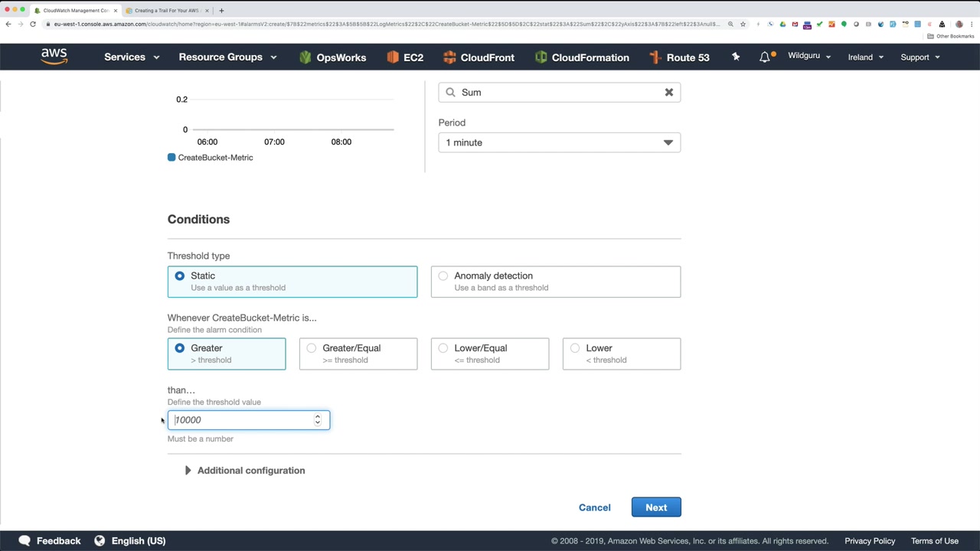Click the pin shortcuts icon

[736, 57]
